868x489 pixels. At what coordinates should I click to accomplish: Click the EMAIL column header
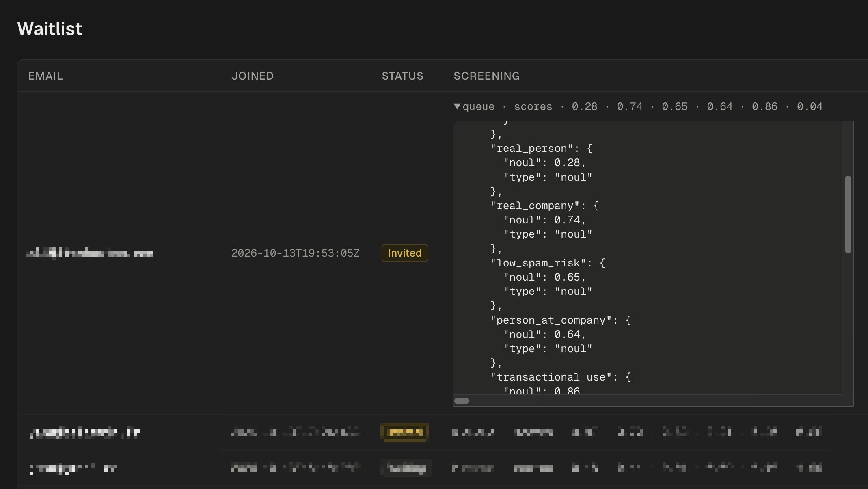pos(45,76)
